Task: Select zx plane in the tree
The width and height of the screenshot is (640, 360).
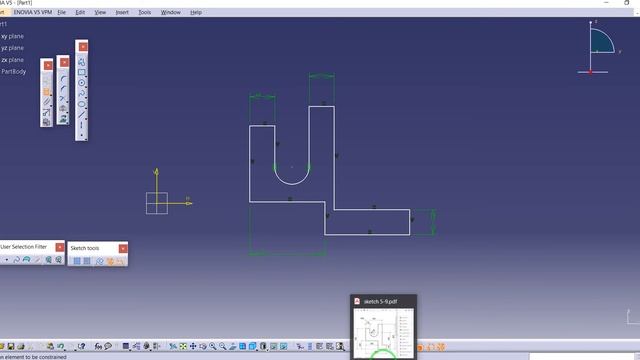Action: (12, 60)
